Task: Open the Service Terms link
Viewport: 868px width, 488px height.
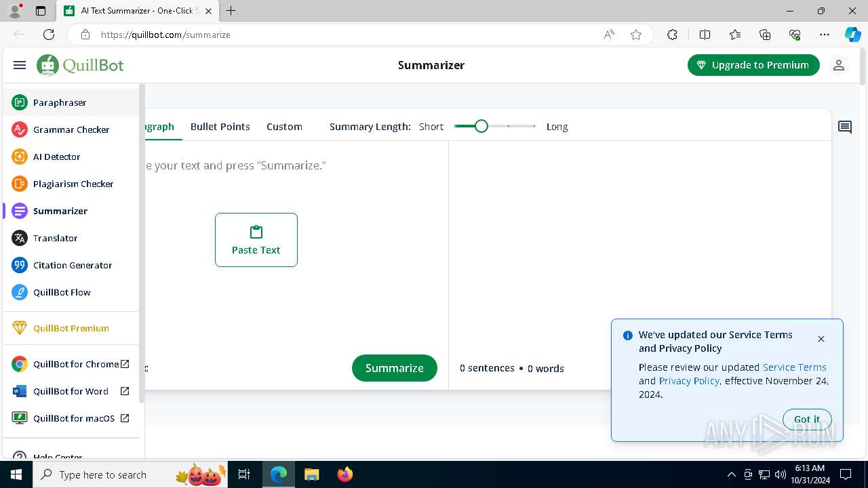Action: 794,367
